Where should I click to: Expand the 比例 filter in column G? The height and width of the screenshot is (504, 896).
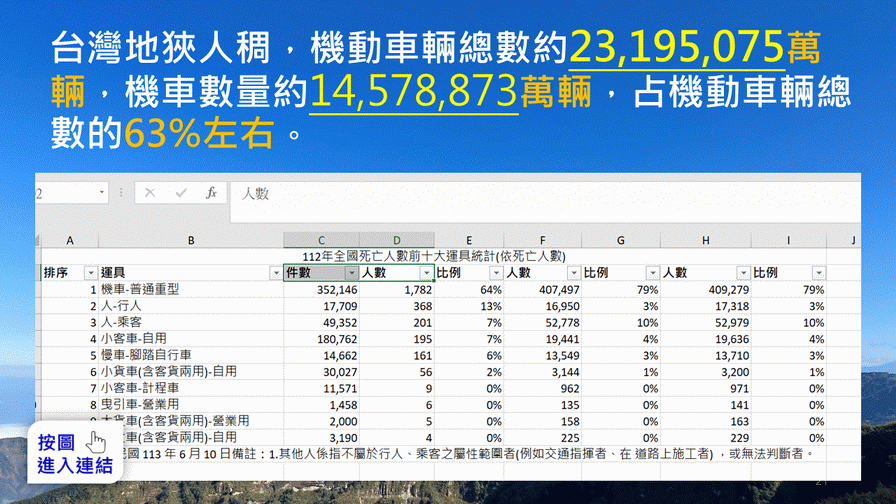click(x=651, y=273)
